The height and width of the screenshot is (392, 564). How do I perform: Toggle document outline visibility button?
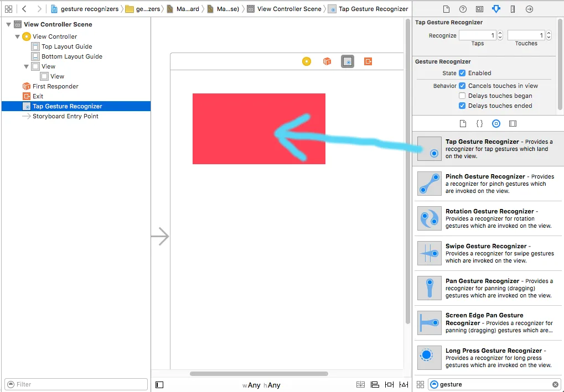(159, 385)
